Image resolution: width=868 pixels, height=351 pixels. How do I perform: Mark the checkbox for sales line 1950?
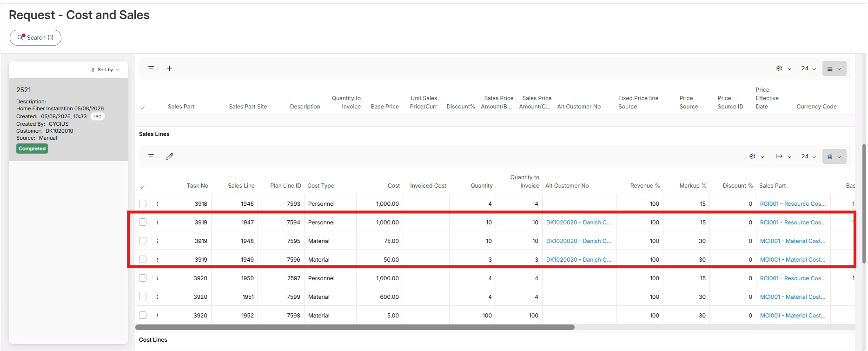pos(143,278)
